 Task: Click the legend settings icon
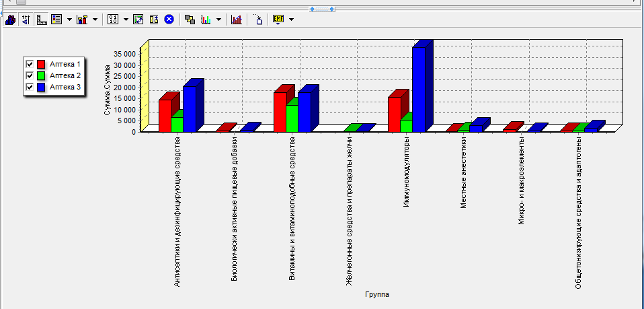click(56, 20)
